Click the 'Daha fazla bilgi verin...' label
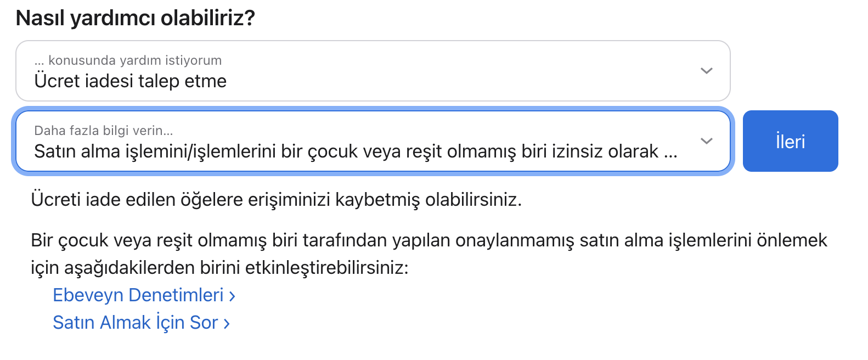The image size is (868, 360). pyautogui.click(x=103, y=131)
